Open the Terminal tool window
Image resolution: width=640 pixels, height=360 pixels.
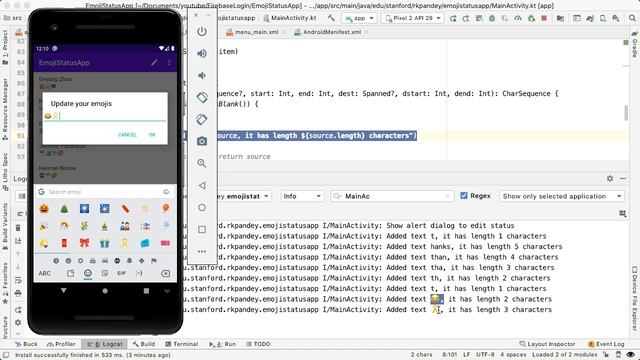tap(182, 344)
